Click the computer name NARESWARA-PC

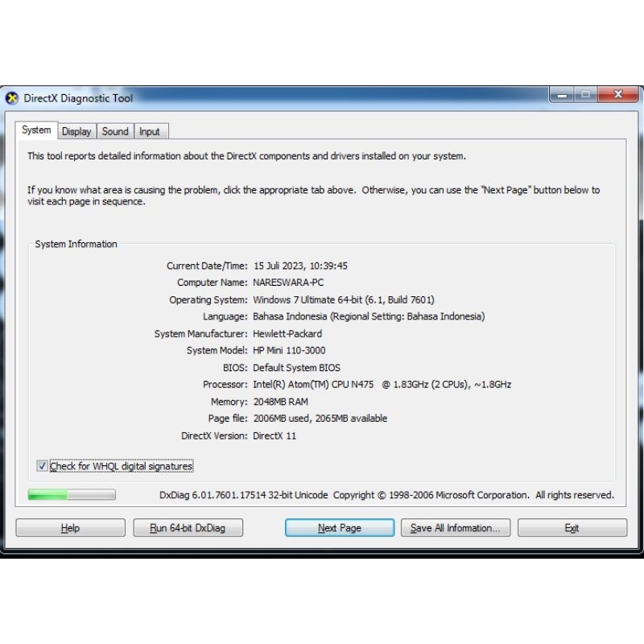pos(288,283)
